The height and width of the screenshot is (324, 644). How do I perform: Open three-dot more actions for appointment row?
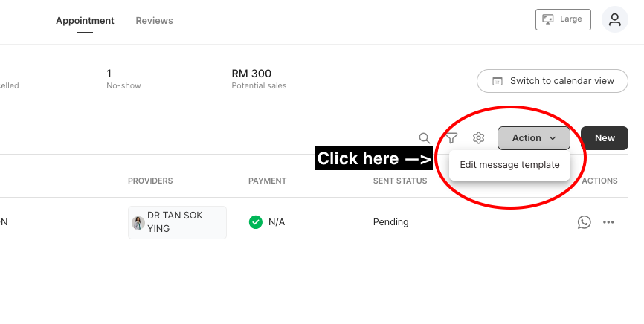pos(608,222)
